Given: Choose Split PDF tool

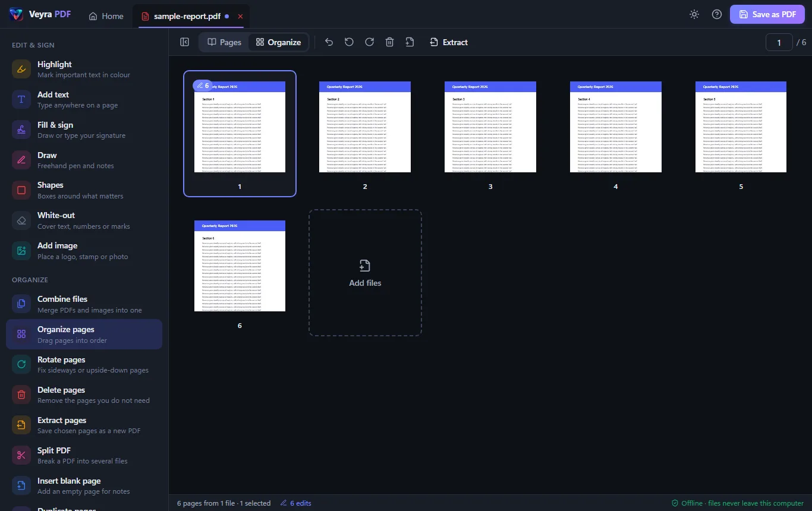Looking at the screenshot, I should point(84,455).
